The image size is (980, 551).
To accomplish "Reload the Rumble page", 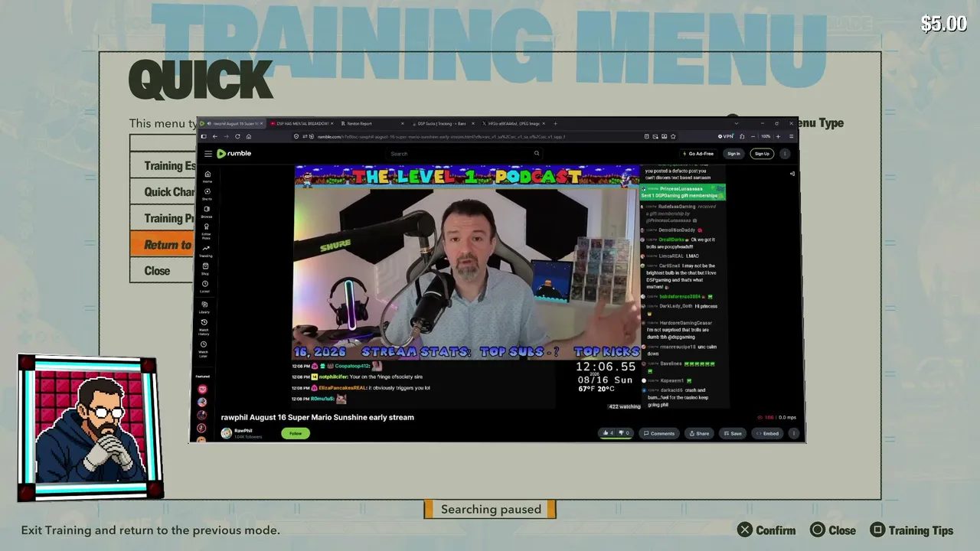I will [237, 136].
